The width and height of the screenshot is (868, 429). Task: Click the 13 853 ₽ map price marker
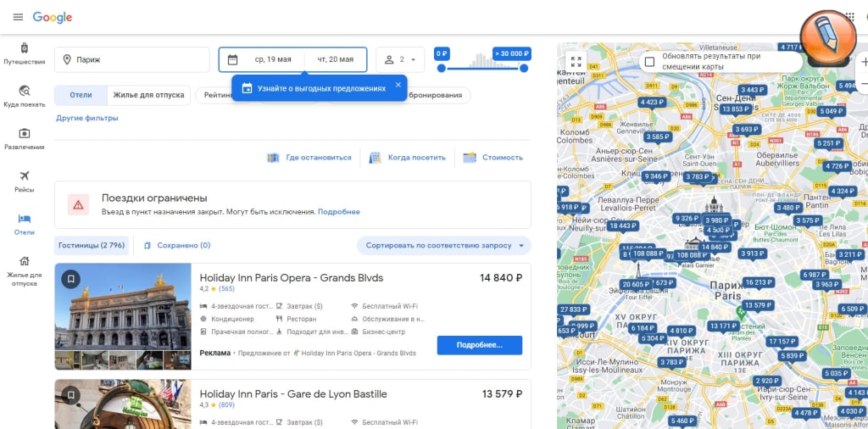tap(735, 109)
